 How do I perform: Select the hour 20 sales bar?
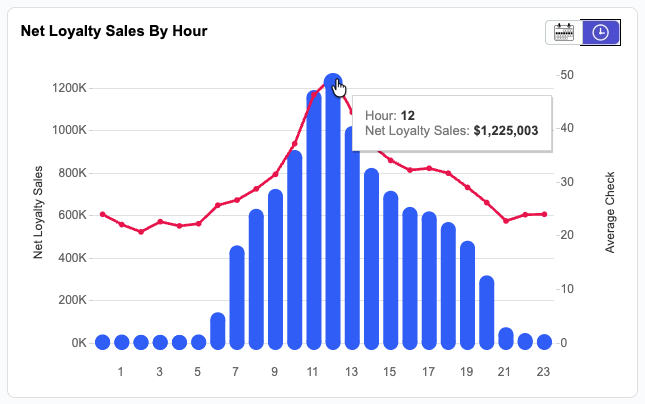[x=487, y=313]
